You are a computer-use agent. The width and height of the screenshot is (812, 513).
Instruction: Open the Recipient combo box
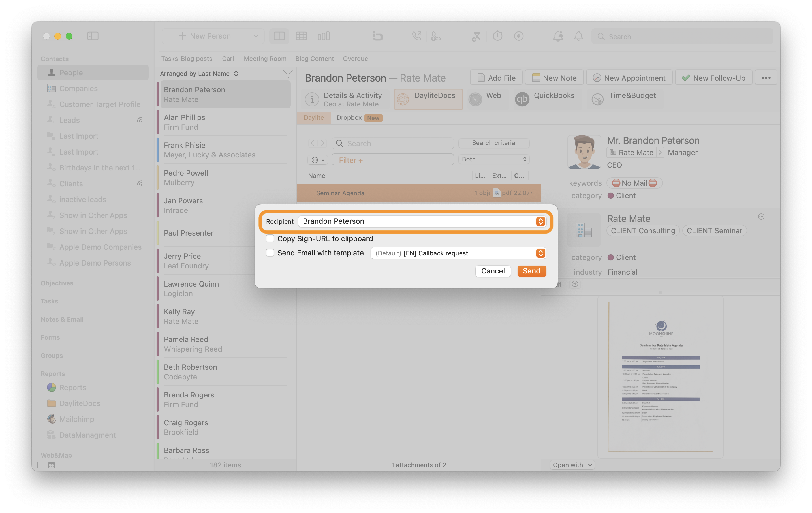(x=422, y=221)
